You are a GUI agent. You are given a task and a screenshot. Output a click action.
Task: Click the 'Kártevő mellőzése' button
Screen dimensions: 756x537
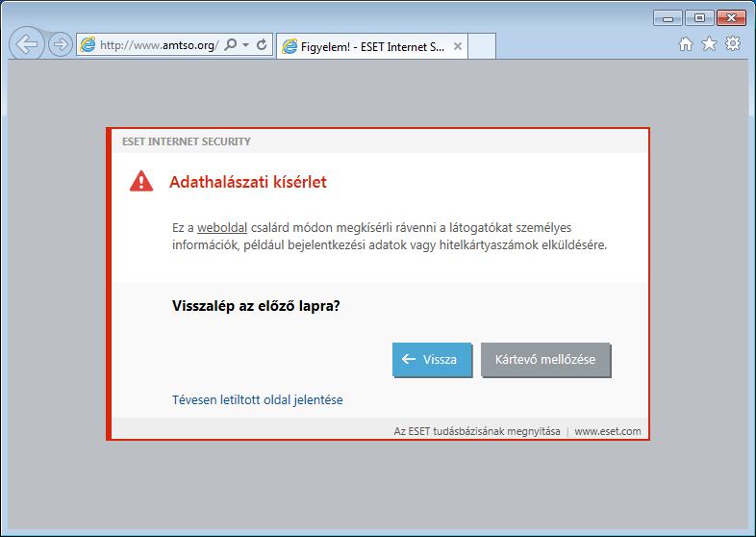coord(545,360)
